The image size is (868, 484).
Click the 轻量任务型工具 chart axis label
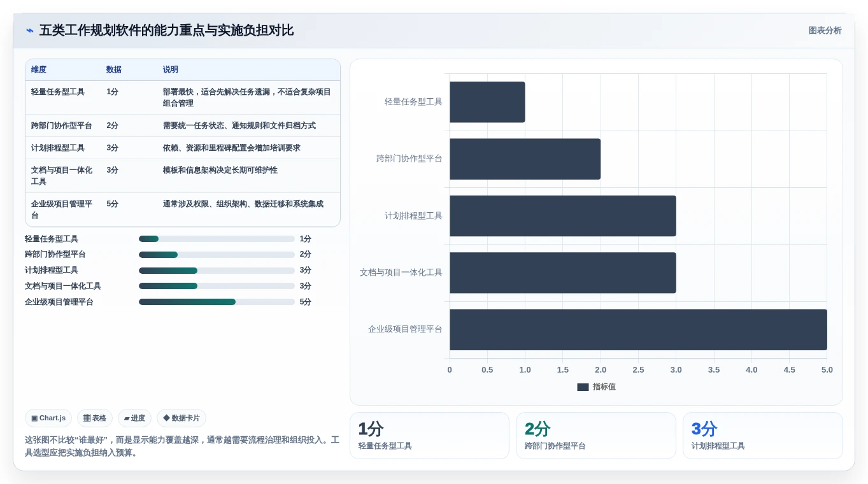click(x=413, y=102)
